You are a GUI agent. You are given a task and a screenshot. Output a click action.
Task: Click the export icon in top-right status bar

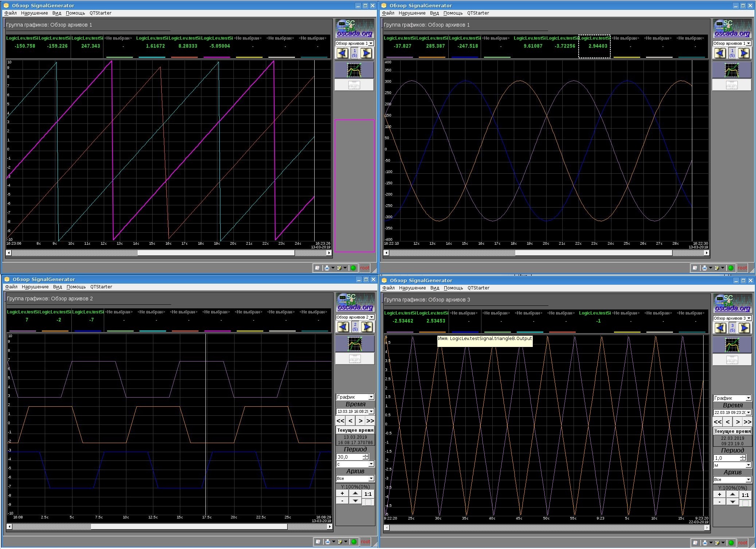pos(717,268)
